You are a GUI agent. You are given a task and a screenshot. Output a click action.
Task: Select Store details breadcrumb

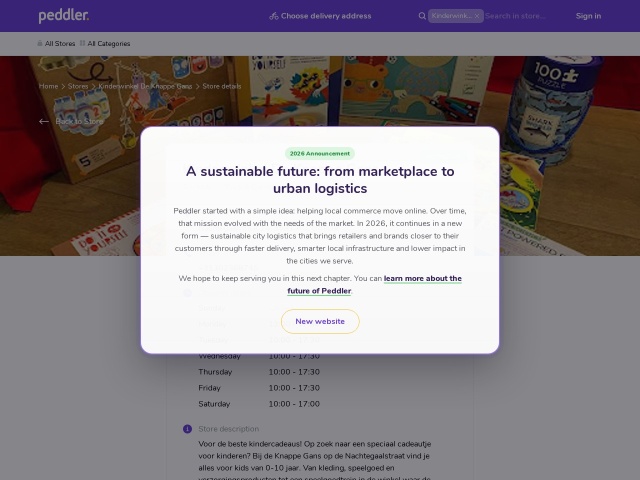pos(222,86)
